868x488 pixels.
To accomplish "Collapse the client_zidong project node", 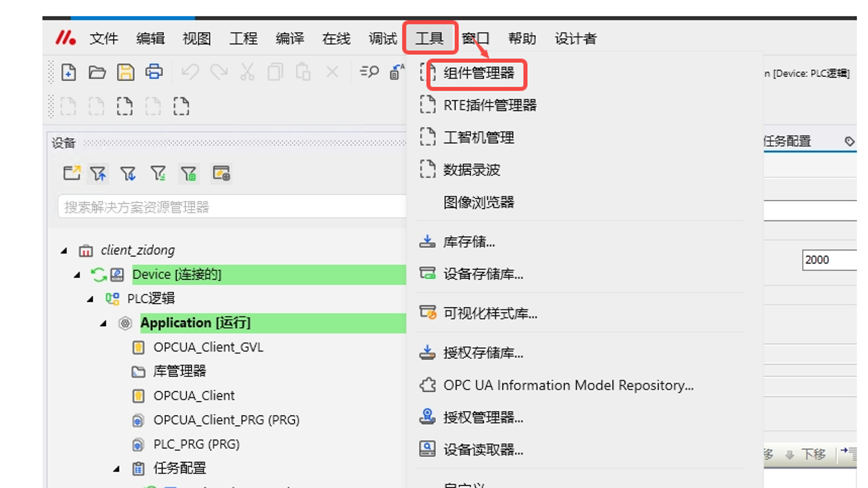I will click(64, 251).
